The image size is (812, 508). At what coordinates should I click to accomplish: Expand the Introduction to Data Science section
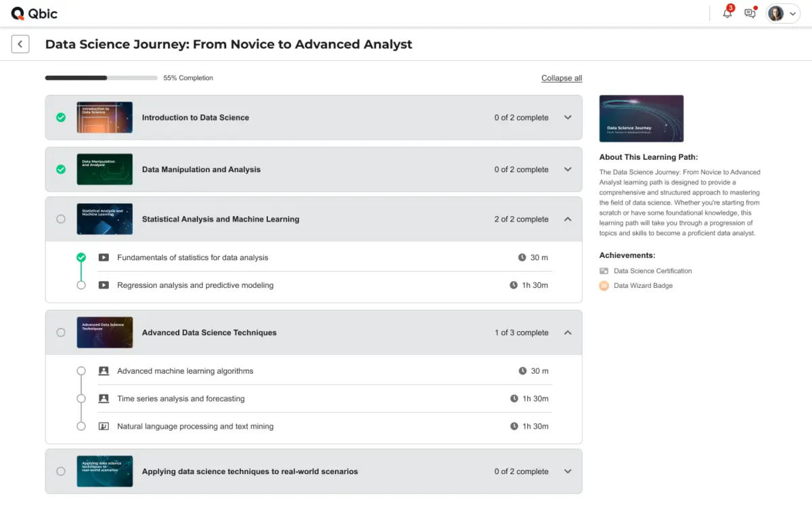click(x=568, y=117)
